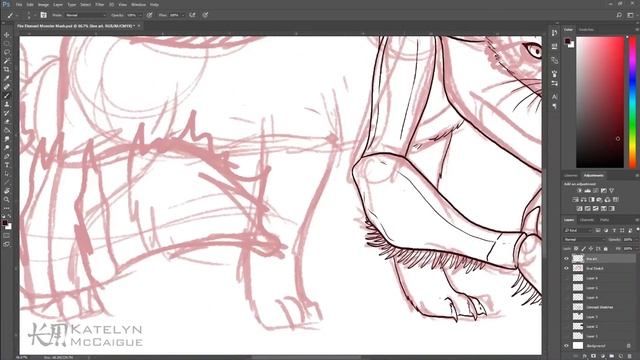This screenshot has width=640, height=360.
Task: Open the Edit menu
Action: coord(30,4)
